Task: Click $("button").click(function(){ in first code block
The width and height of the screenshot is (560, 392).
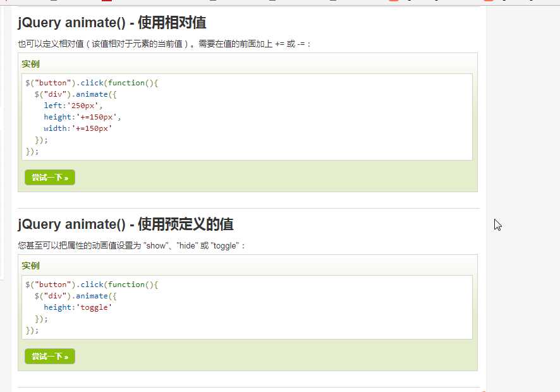Action: pyautogui.click(x=92, y=83)
